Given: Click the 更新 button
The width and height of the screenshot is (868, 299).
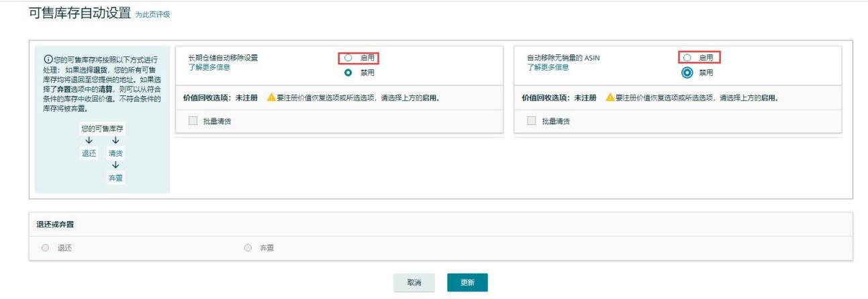Looking at the screenshot, I should tap(467, 283).
